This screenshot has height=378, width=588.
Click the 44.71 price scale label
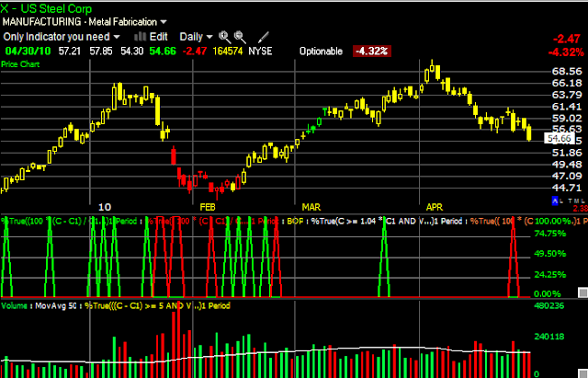coord(567,188)
